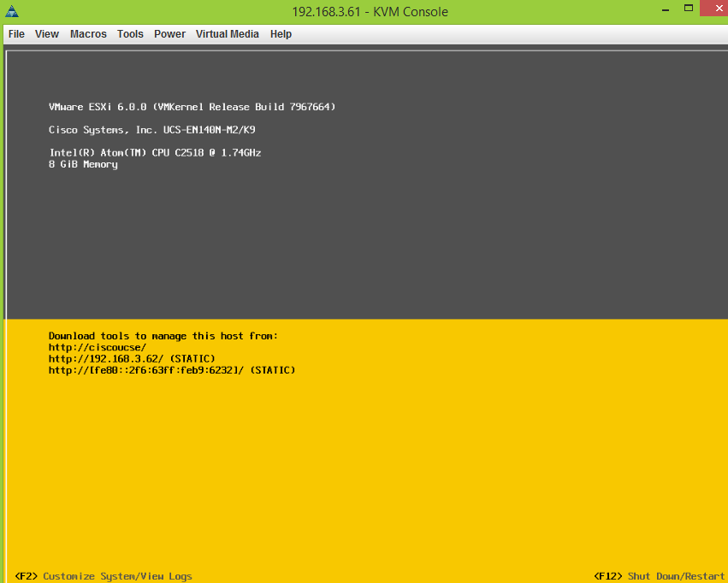
Task: Click the Intel Atom CPU C2518 line
Action: [x=155, y=153]
